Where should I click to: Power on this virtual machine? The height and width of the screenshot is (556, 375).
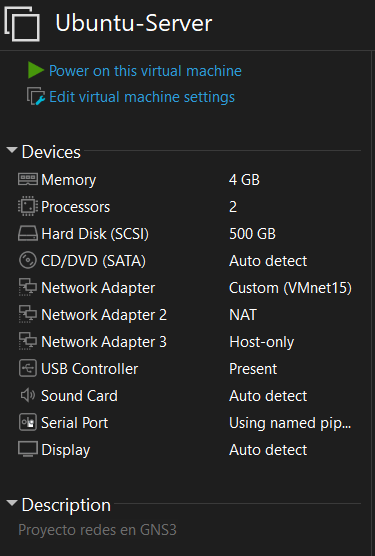click(145, 71)
